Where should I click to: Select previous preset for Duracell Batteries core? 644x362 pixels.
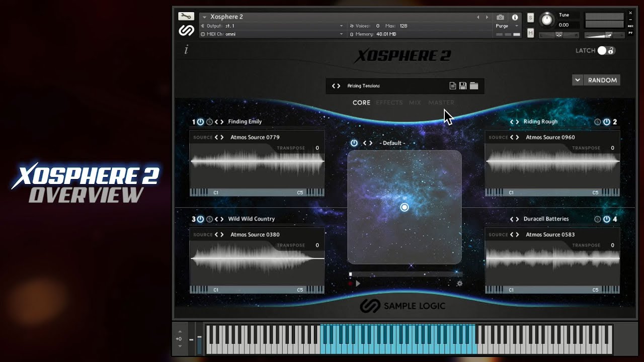512,219
